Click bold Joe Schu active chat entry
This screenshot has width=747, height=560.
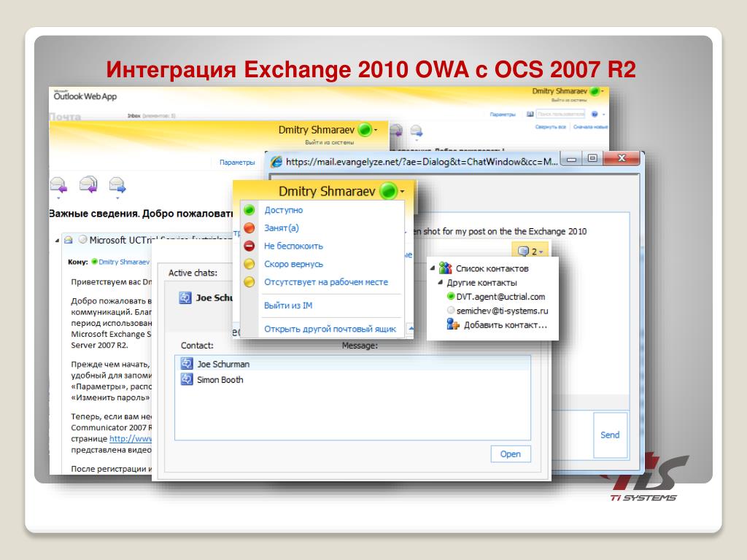(214, 297)
